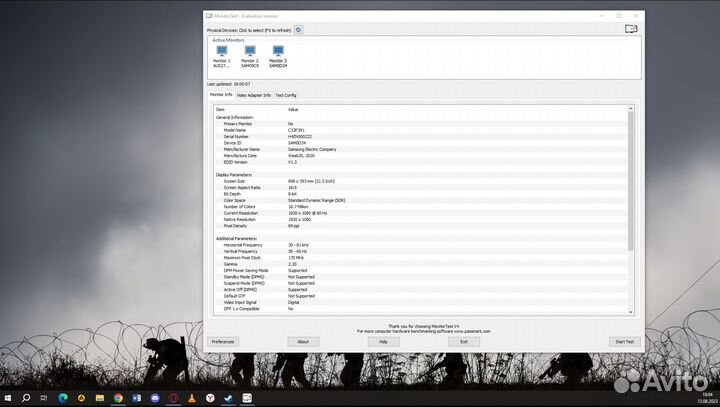
Task: Select the Screen Aspect Ratio 16:9 row
Action: pyautogui.click(x=421, y=188)
